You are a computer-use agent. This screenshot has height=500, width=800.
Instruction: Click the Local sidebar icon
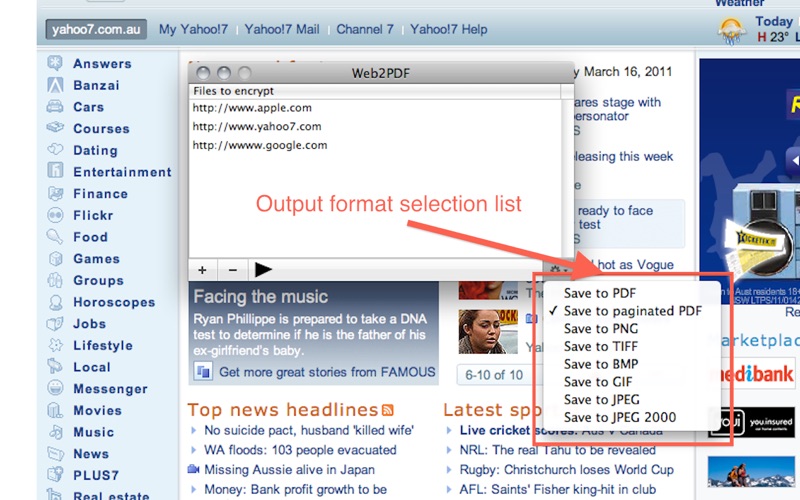tap(55, 366)
